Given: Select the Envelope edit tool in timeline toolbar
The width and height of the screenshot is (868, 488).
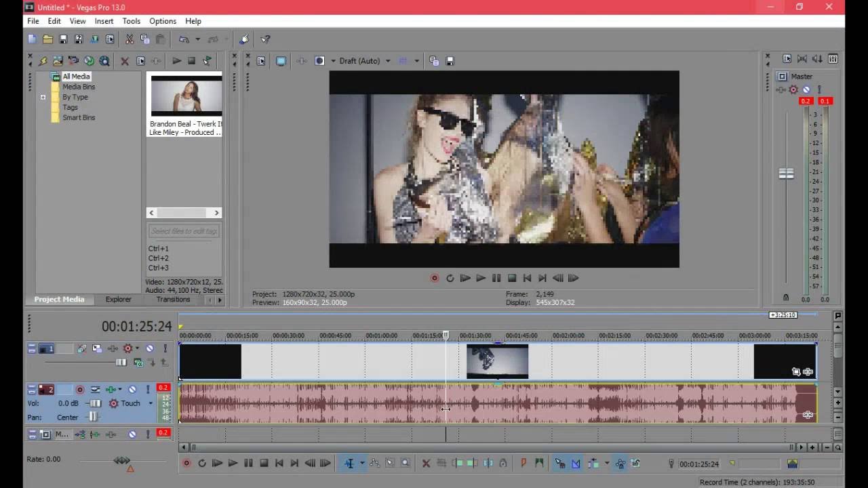Looking at the screenshot, I should 374,464.
